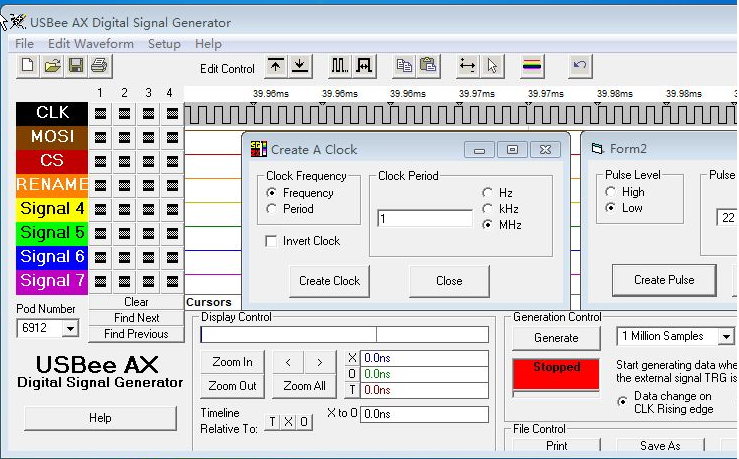Viewport: 739px width, 459px height.
Task: Click the large Help button
Action: [x=100, y=418]
